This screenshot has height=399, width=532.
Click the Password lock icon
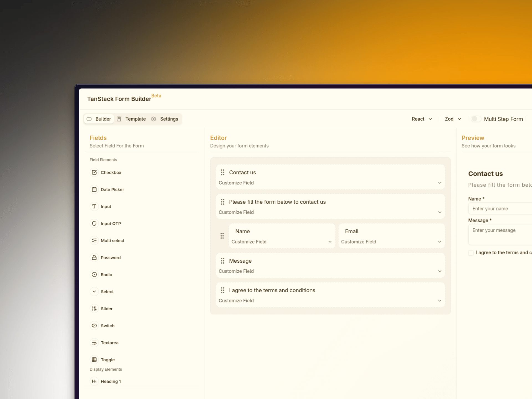[x=94, y=257]
